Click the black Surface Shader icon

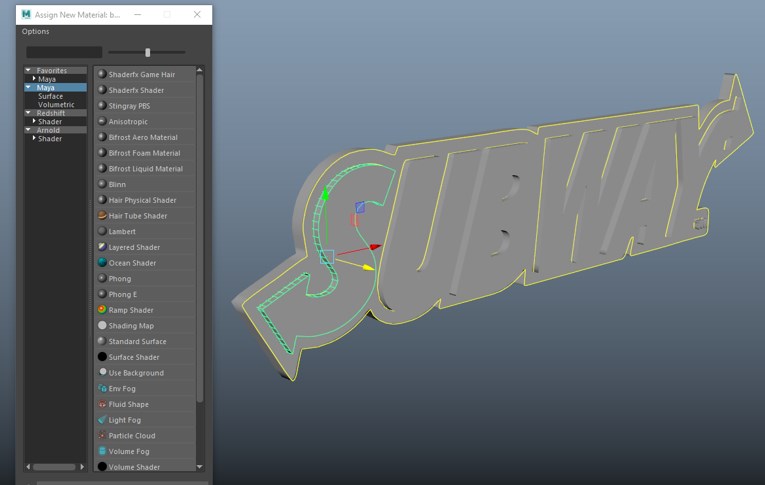tap(102, 357)
